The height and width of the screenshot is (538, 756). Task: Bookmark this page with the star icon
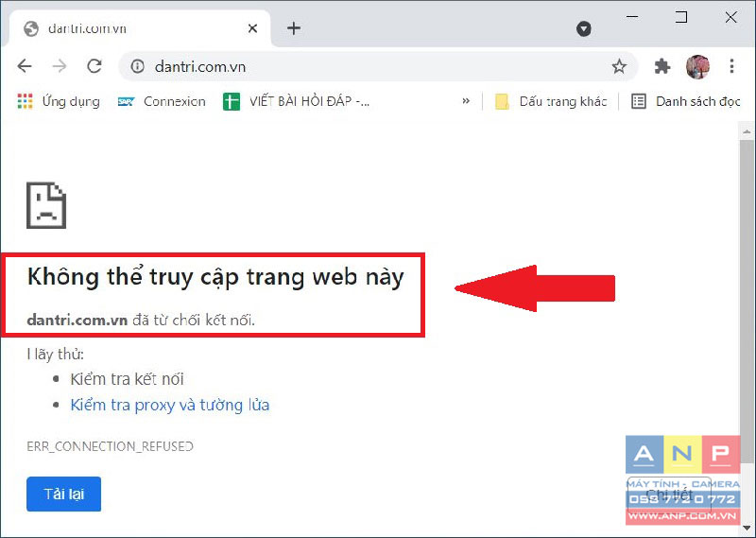(x=619, y=66)
